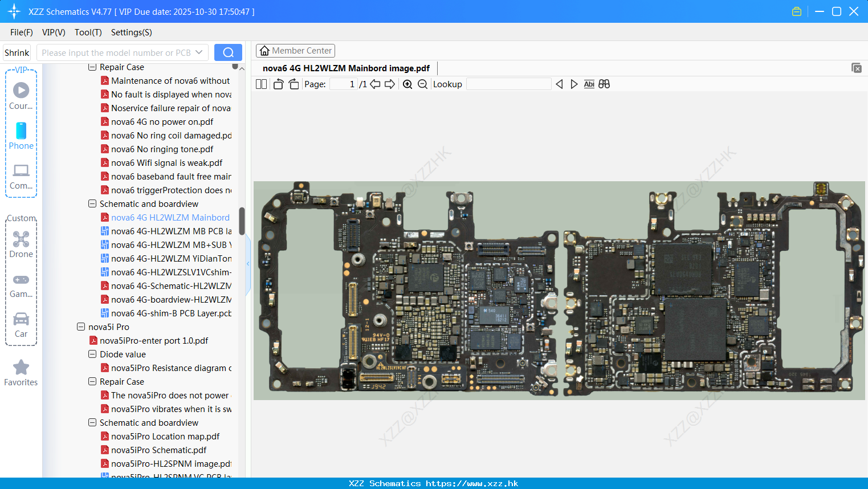
Task: Open the Settings(S) menu
Action: tap(132, 32)
